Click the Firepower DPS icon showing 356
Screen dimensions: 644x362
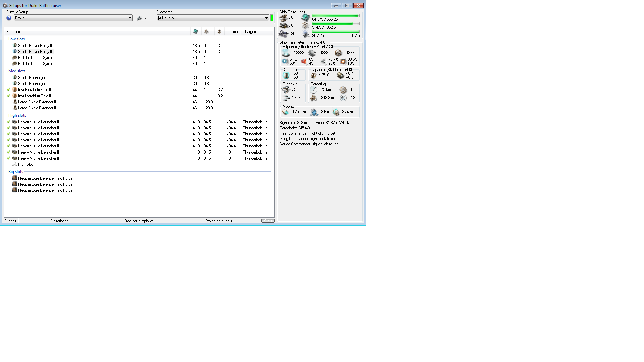(286, 89)
